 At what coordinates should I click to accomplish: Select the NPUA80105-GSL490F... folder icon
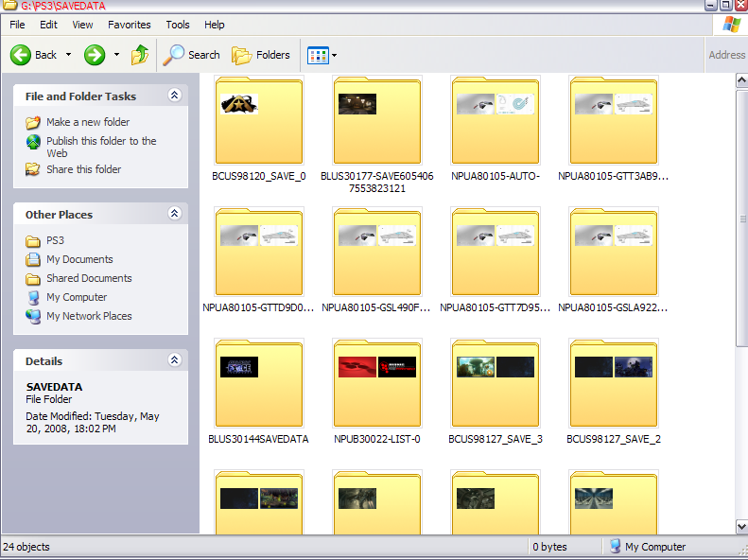(x=377, y=252)
